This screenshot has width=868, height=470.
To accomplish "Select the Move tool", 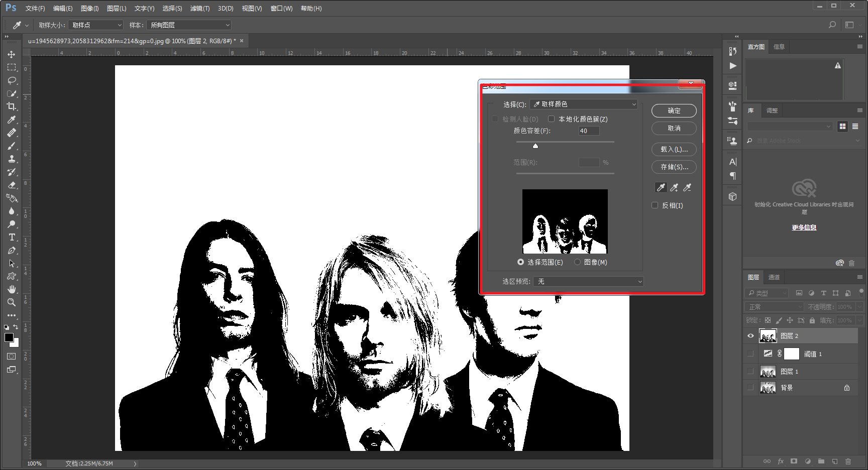I will [x=12, y=54].
